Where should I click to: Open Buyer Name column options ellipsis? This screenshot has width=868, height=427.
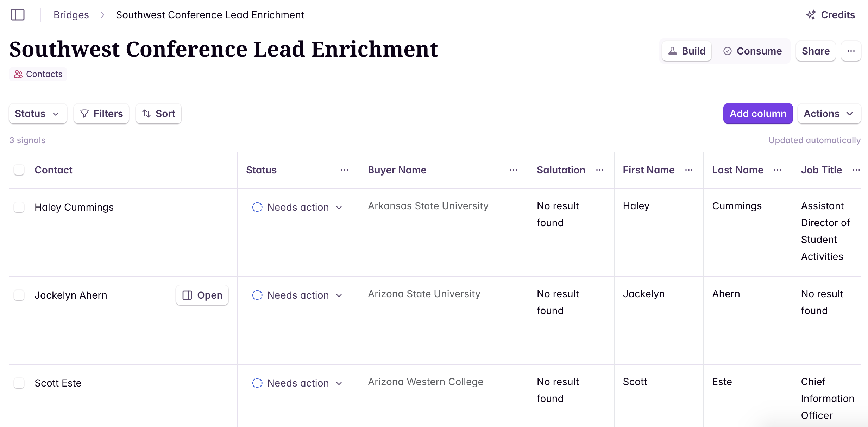point(513,170)
